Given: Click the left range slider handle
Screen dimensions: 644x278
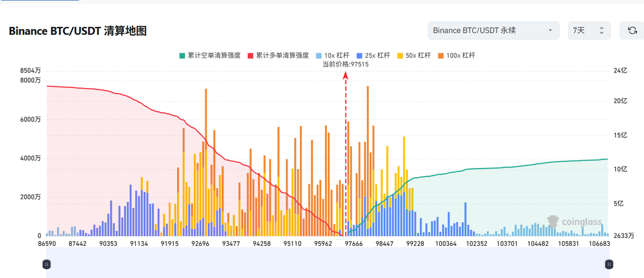Looking at the screenshot, I should tap(46, 264).
